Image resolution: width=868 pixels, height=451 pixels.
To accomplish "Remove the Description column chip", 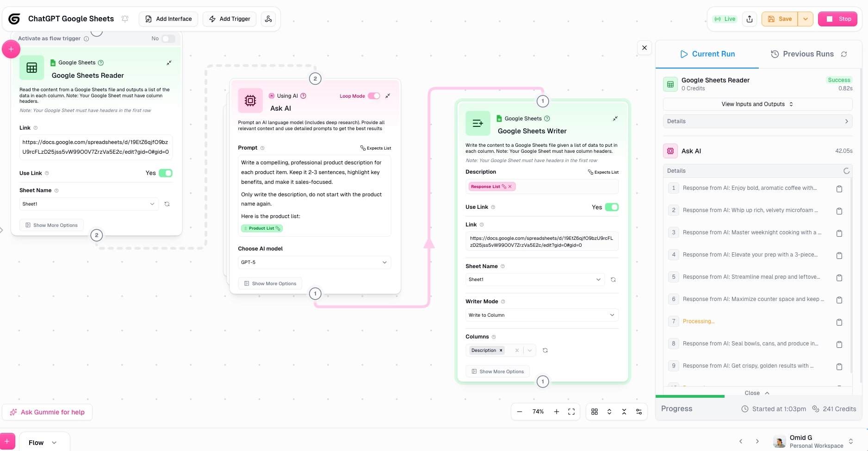I will pos(501,351).
